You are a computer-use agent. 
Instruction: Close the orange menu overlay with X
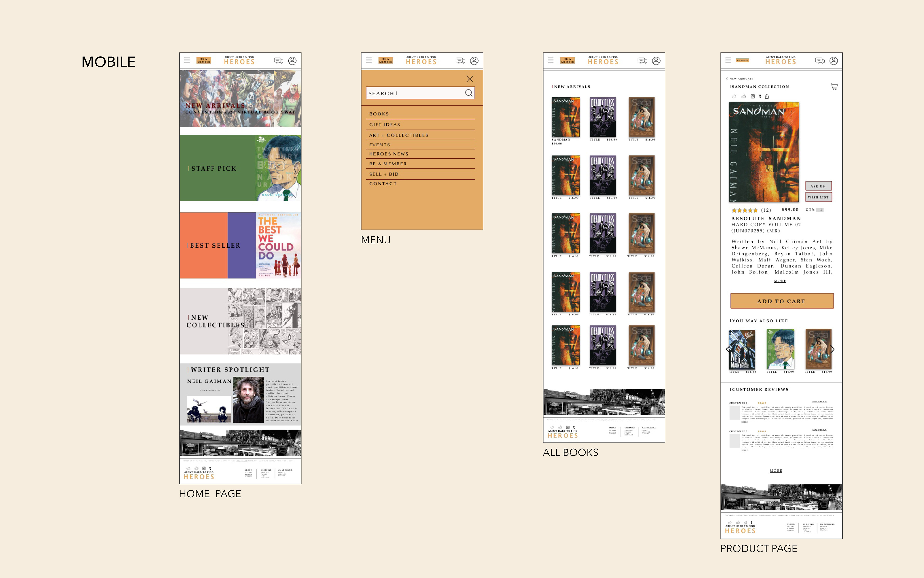[x=470, y=79]
